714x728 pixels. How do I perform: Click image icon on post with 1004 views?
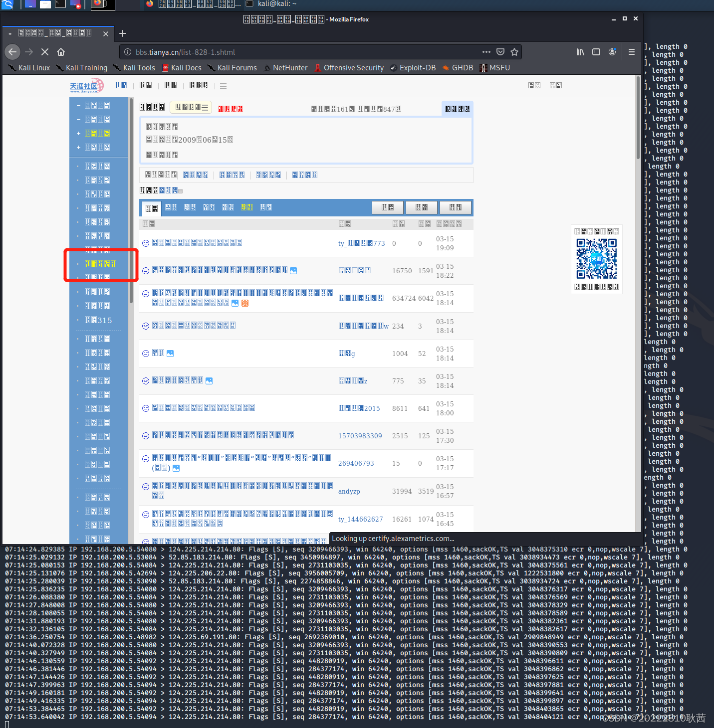(x=170, y=353)
